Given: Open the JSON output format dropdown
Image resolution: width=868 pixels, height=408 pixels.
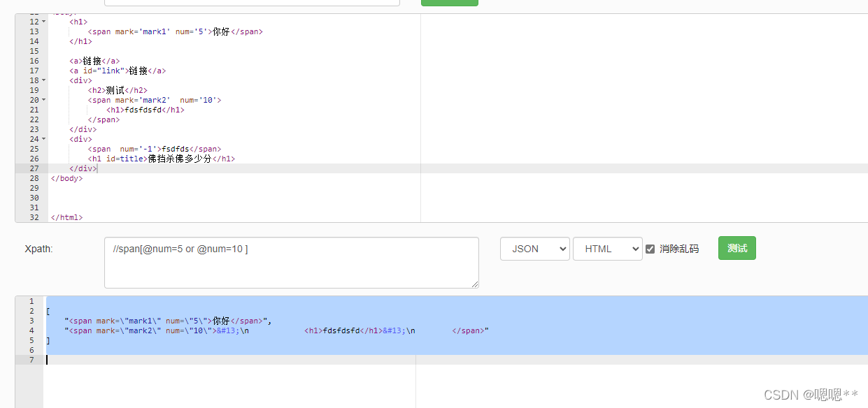Looking at the screenshot, I should click(535, 249).
